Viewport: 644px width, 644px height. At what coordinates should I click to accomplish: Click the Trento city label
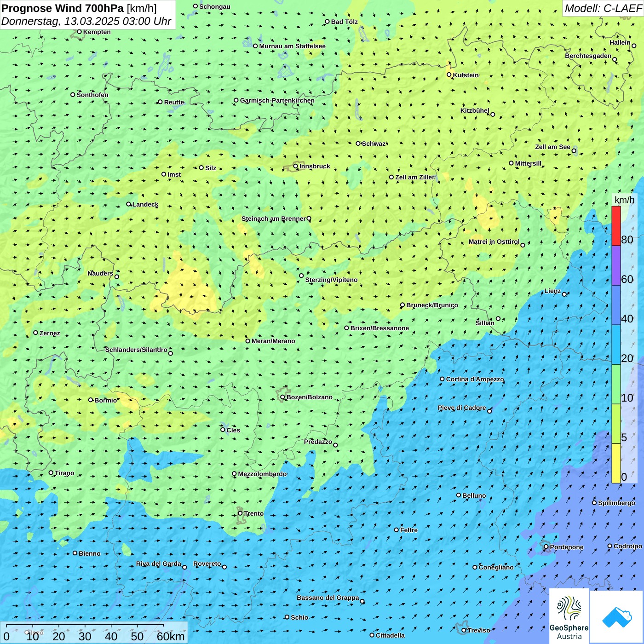coord(253,513)
